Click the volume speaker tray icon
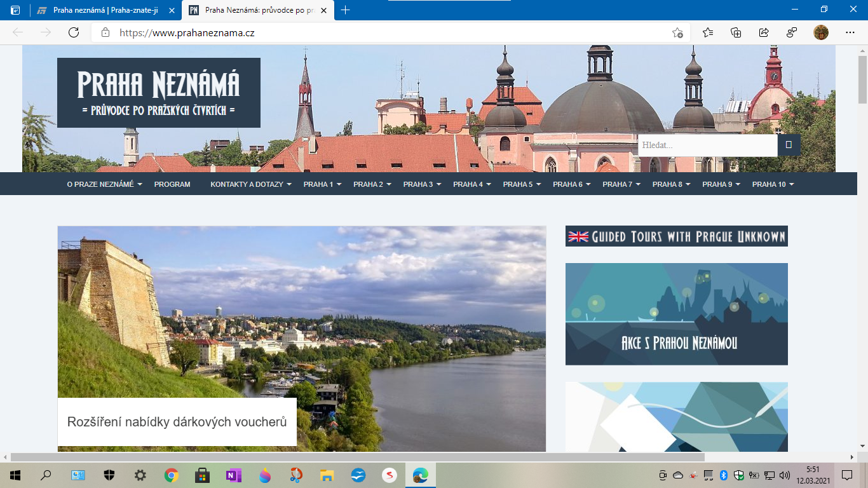The image size is (868, 488). pos(784,475)
